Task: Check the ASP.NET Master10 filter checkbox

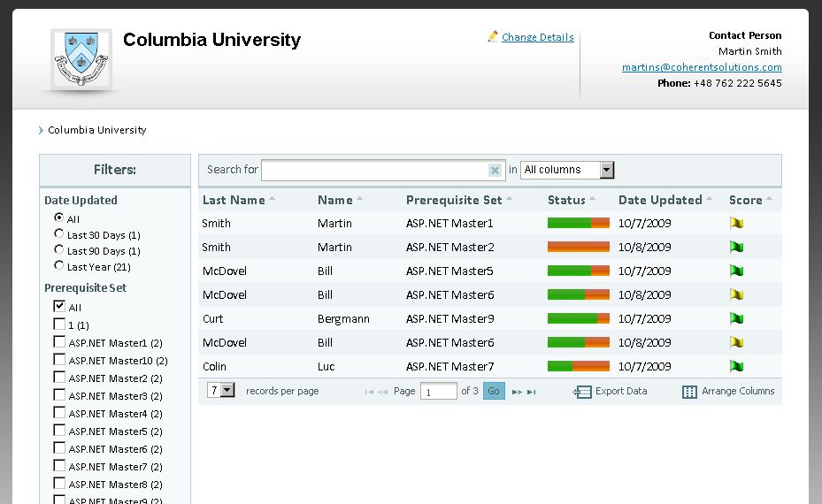Action: click(x=59, y=359)
